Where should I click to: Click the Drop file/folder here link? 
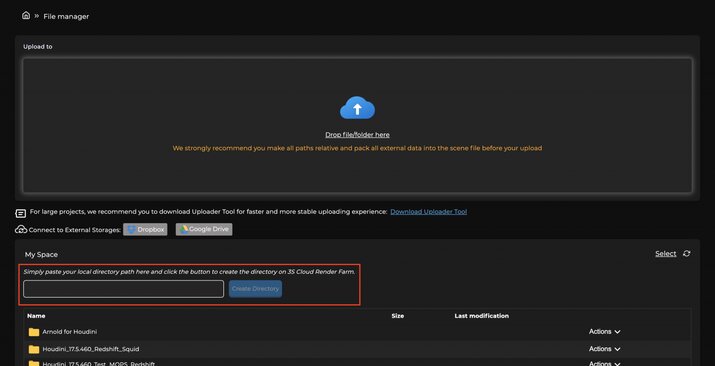pos(358,135)
